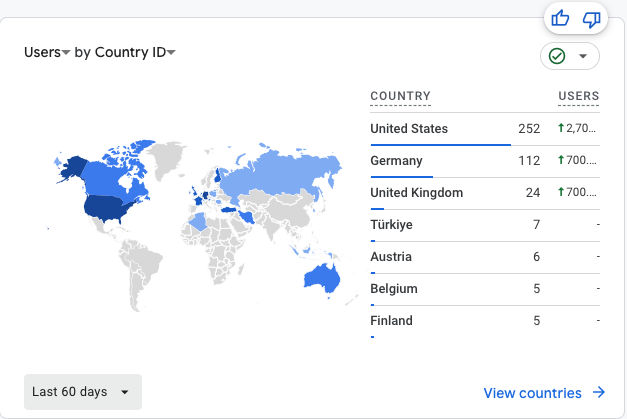Click the thumbs down feedback icon
Image resolution: width=627 pixels, height=419 pixels.
591,18
